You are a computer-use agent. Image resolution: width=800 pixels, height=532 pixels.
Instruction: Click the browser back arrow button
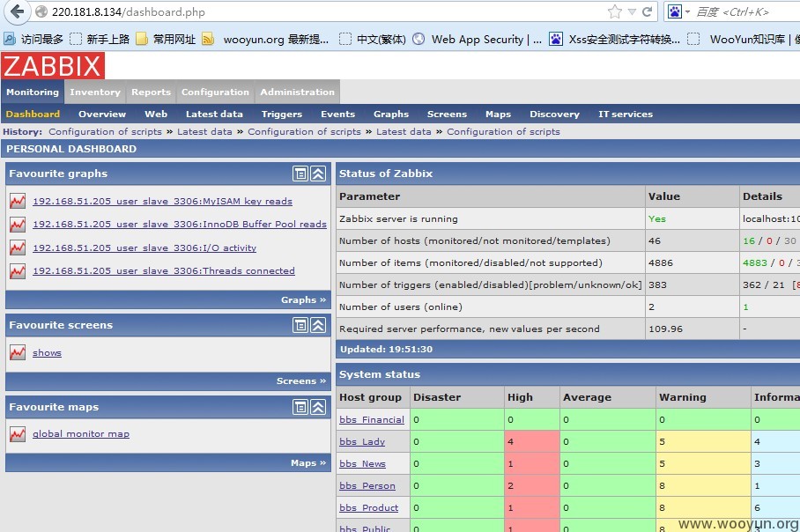point(18,11)
